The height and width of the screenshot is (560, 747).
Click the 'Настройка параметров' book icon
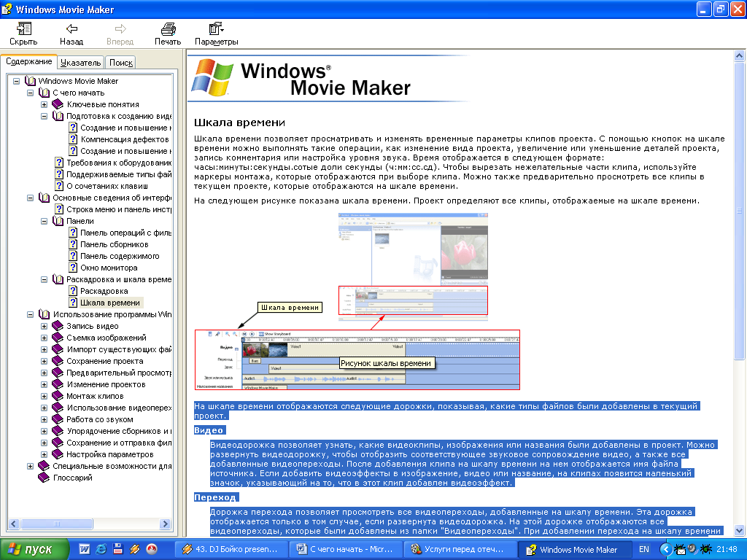[x=58, y=454]
